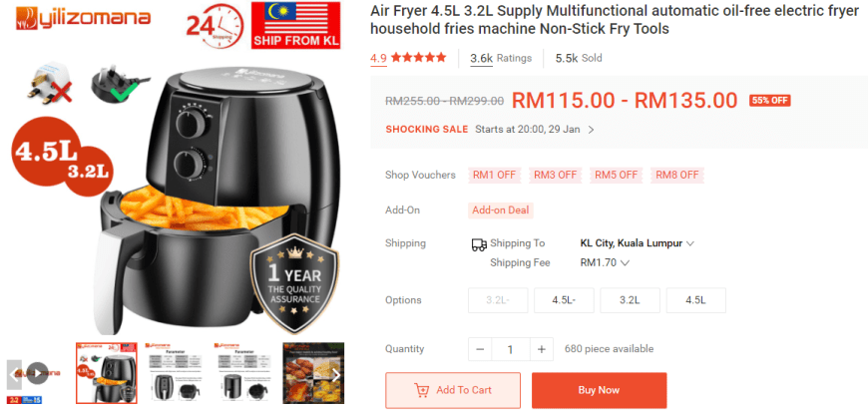This screenshot has width=868, height=416.
Task: Open Shocking Sale details arrow
Action: pos(592,130)
